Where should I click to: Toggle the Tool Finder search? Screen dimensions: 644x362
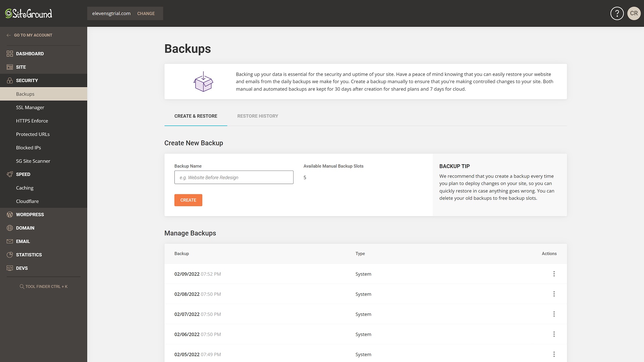pyautogui.click(x=43, y=286)
